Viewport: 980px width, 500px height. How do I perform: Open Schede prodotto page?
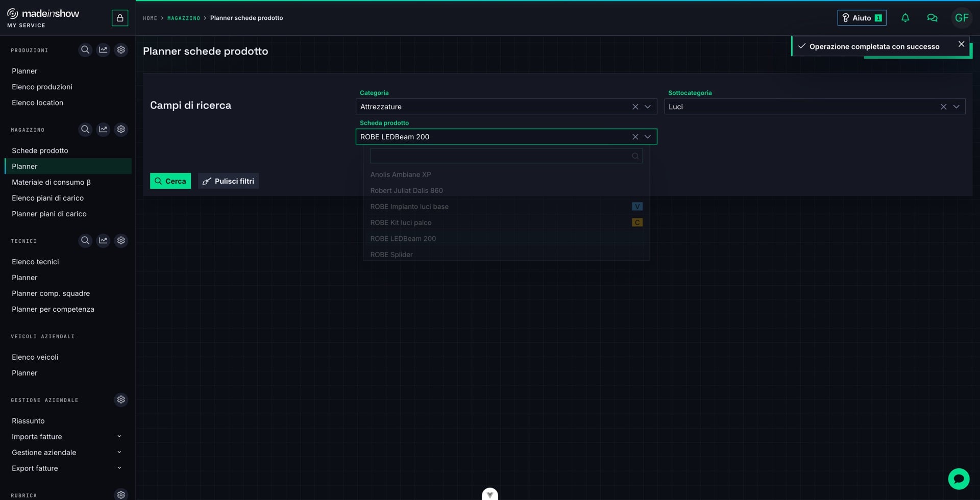click(x=40, y=151)
